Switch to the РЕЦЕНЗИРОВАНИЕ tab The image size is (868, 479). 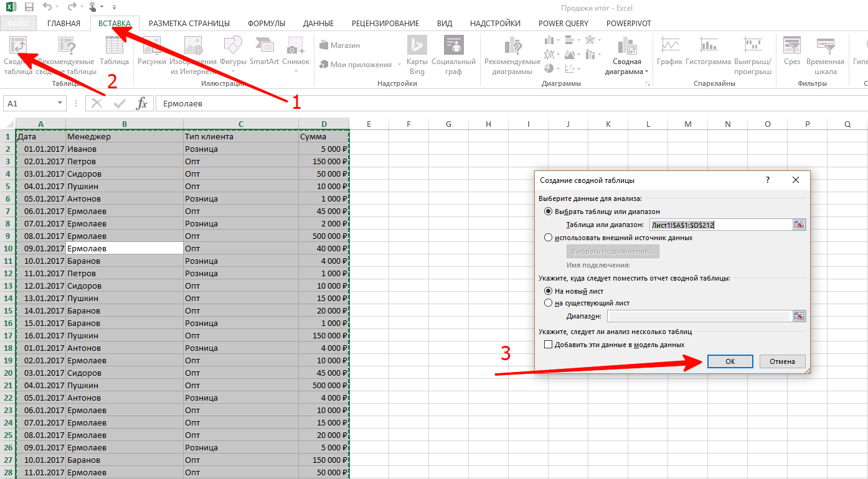click(x=385, y=23)
